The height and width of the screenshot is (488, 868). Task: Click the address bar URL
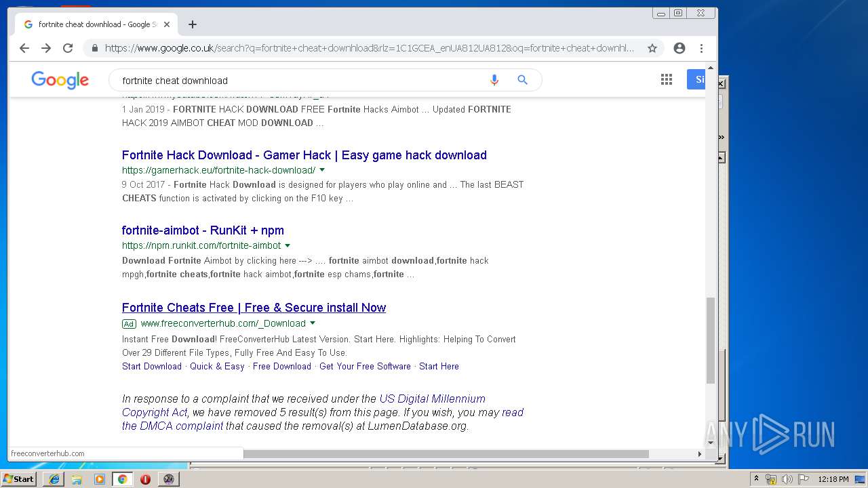370,48
